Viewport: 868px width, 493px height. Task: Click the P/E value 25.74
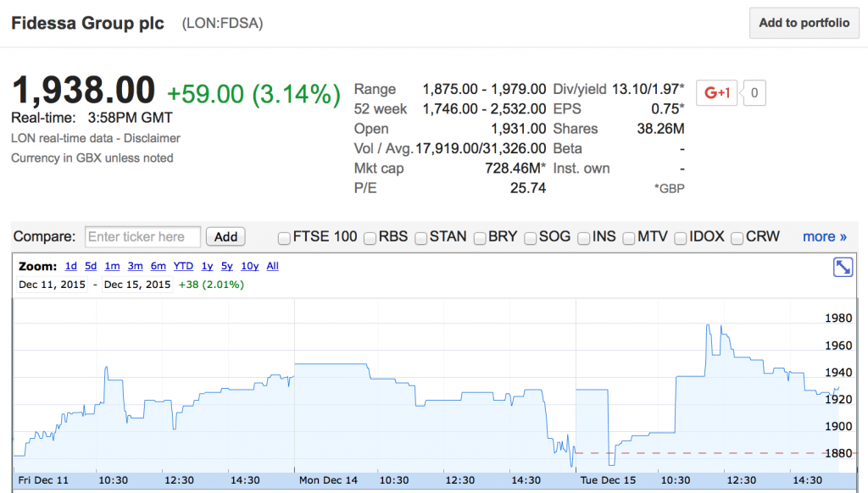point(528,188)
